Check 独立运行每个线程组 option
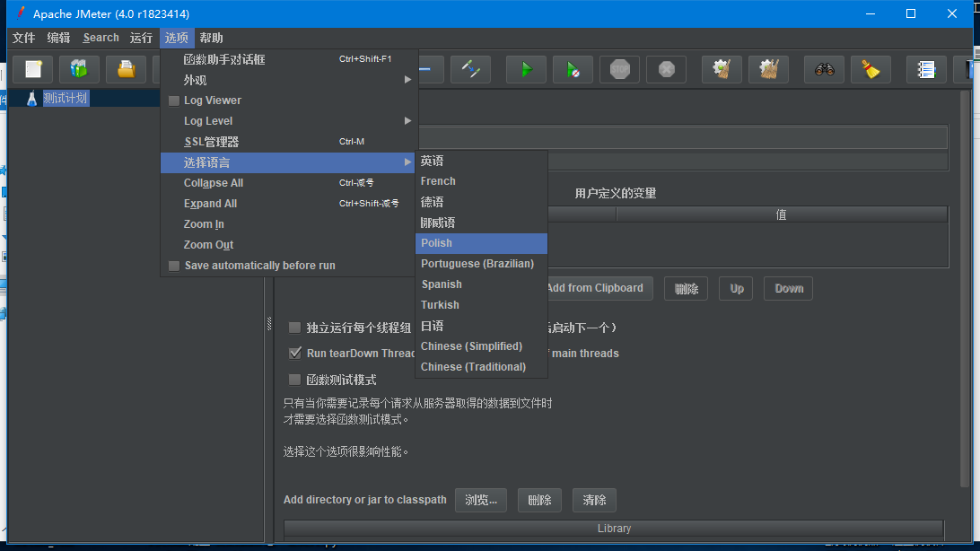980x551 pixels. [294, 328]
